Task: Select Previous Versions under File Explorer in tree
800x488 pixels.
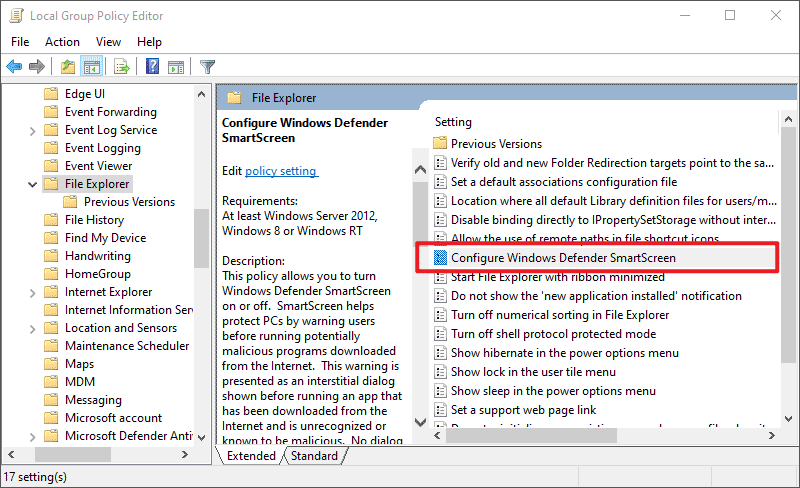Action: [130, 202]
